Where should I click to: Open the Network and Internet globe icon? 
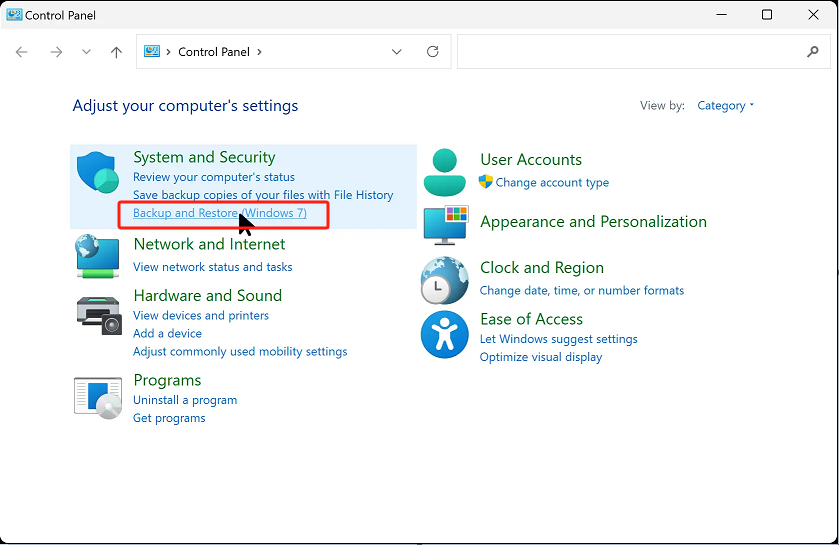pos(97,256)
